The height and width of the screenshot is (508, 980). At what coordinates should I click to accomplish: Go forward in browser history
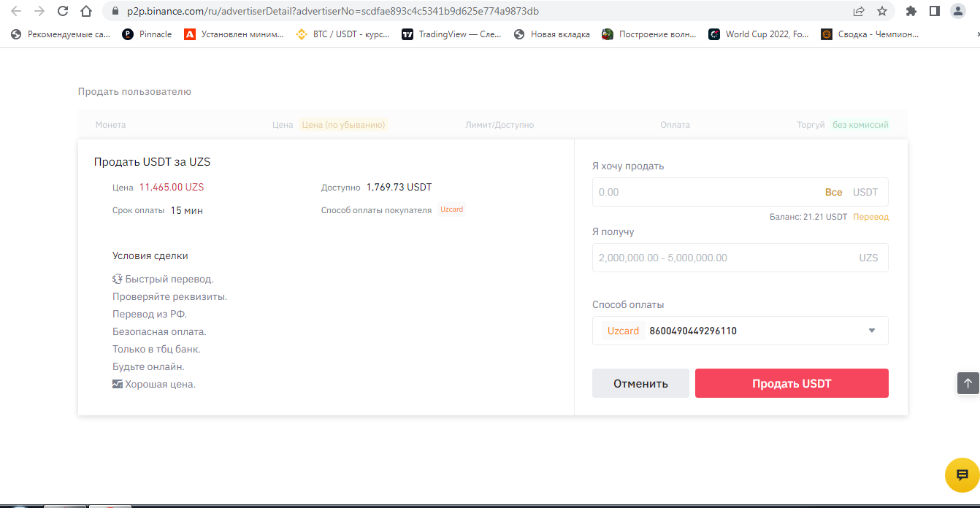39,11
